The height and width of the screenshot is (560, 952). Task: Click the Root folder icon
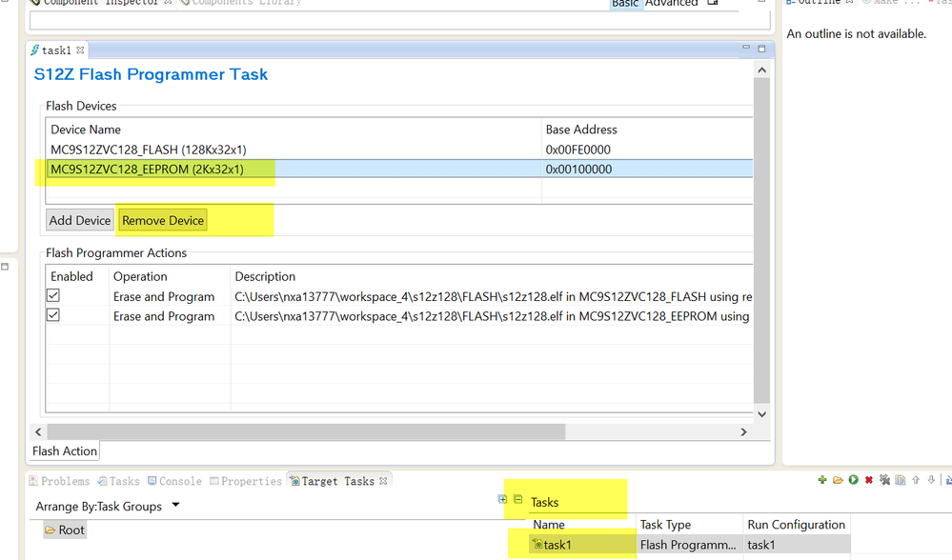51,530
